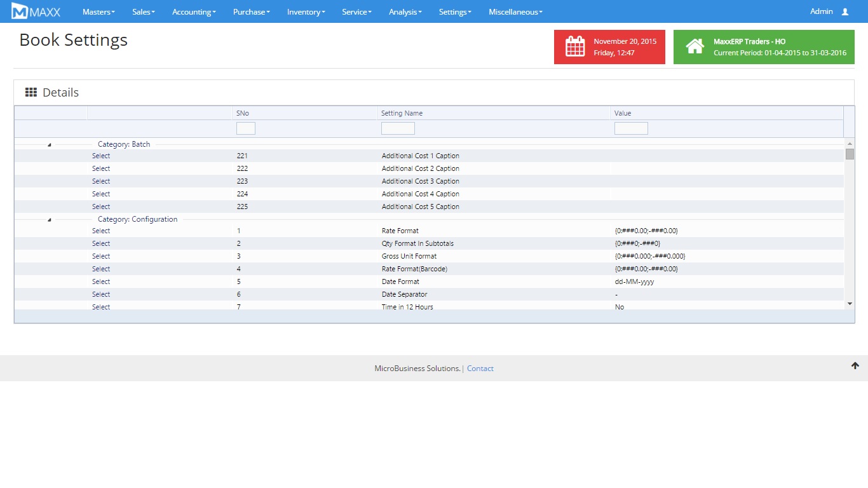Click the Admin user profile icon

click(x=844, y=11)
